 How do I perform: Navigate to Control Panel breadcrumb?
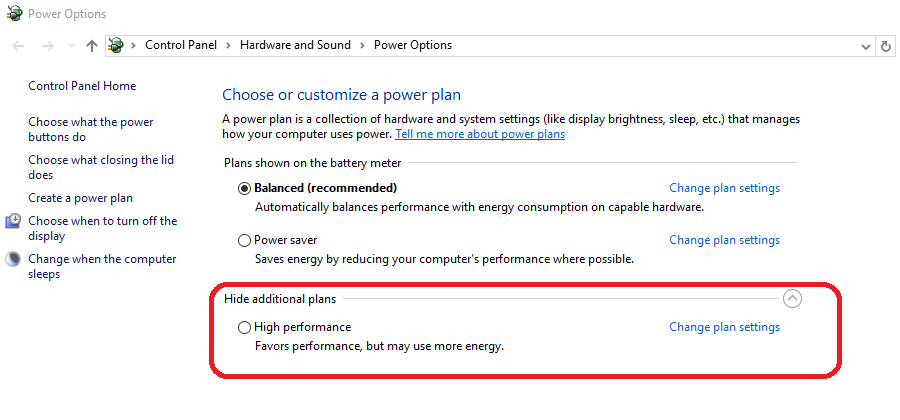coord(181,45)
